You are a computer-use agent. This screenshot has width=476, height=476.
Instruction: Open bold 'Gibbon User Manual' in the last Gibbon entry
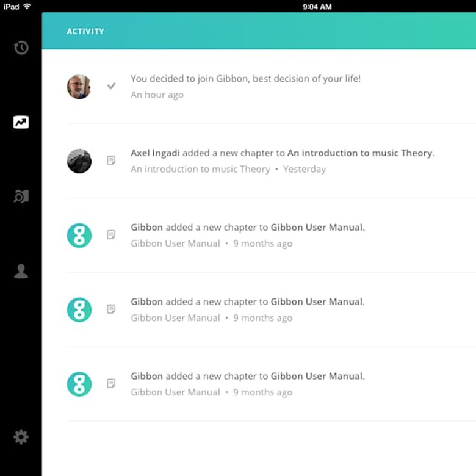(x=317, y=376)
